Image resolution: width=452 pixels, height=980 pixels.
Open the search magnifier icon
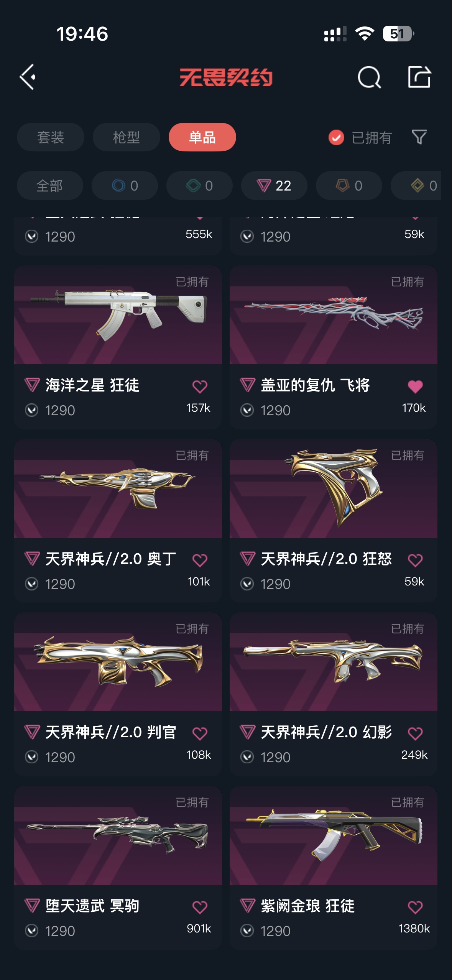pyautogui.click(x=369, y=77)
